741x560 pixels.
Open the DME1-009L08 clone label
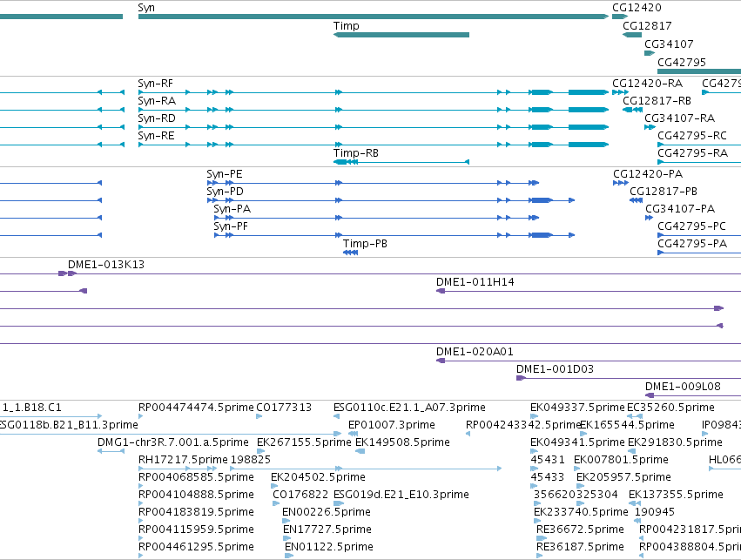(x=683, y=387)
